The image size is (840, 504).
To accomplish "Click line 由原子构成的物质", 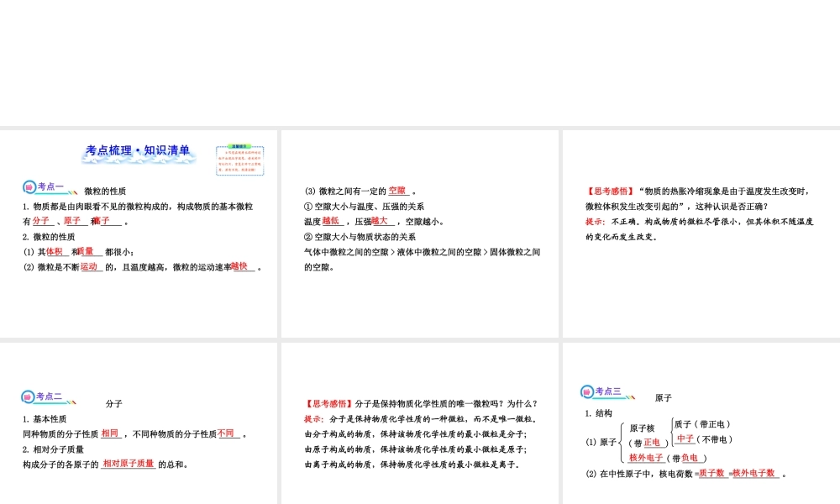I will tap(416, 449).
